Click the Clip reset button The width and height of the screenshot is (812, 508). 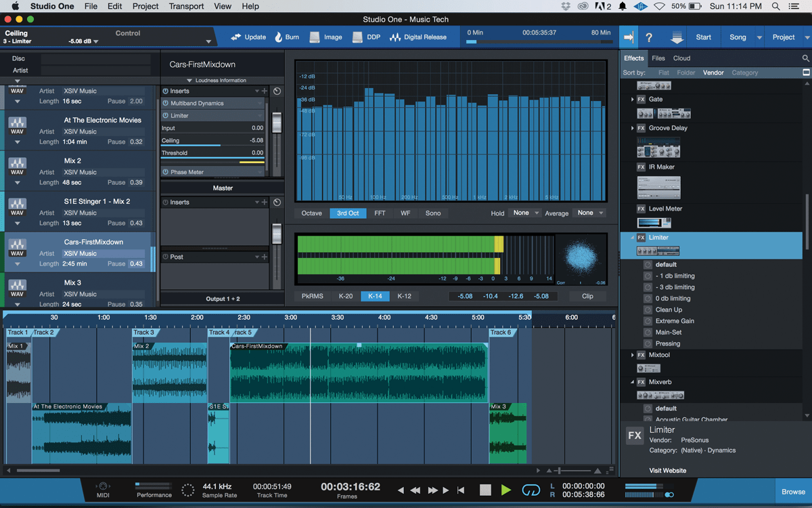[x=587, y=296]
